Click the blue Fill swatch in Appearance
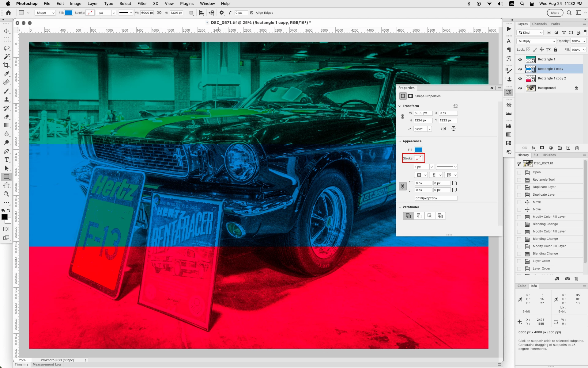588x368 pixels. pyautogui.click(x=418, y=150)
